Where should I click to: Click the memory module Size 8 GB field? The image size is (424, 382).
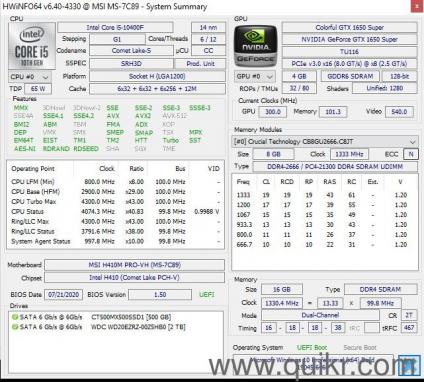click(273, 154)
